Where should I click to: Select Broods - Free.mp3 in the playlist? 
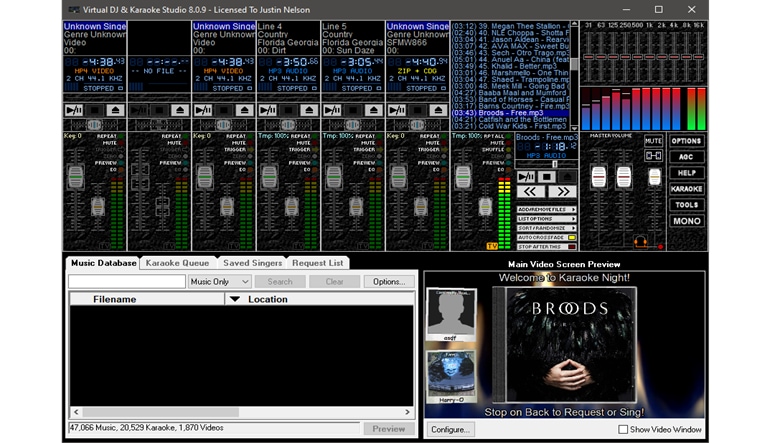pos(510,113)
